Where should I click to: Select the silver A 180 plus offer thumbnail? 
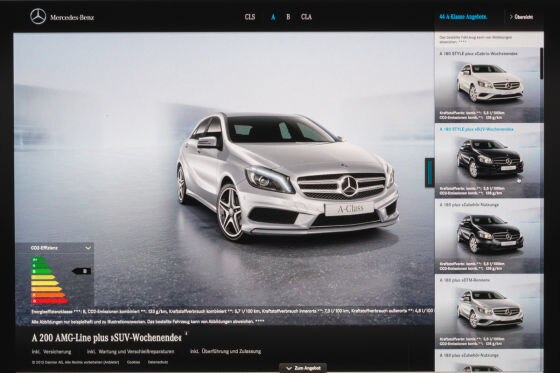pyautogui.click(x=488, y=312)
